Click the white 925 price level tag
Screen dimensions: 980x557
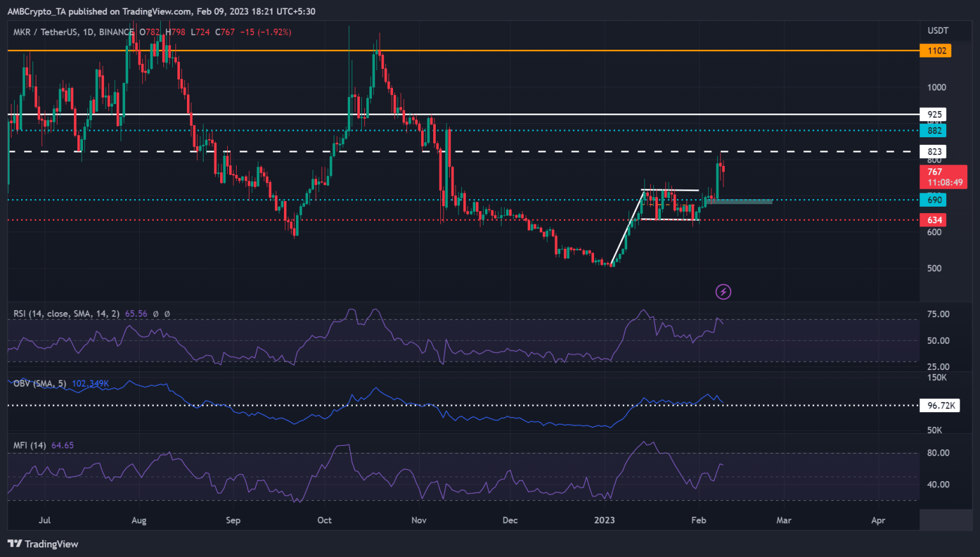pos(933,114)
